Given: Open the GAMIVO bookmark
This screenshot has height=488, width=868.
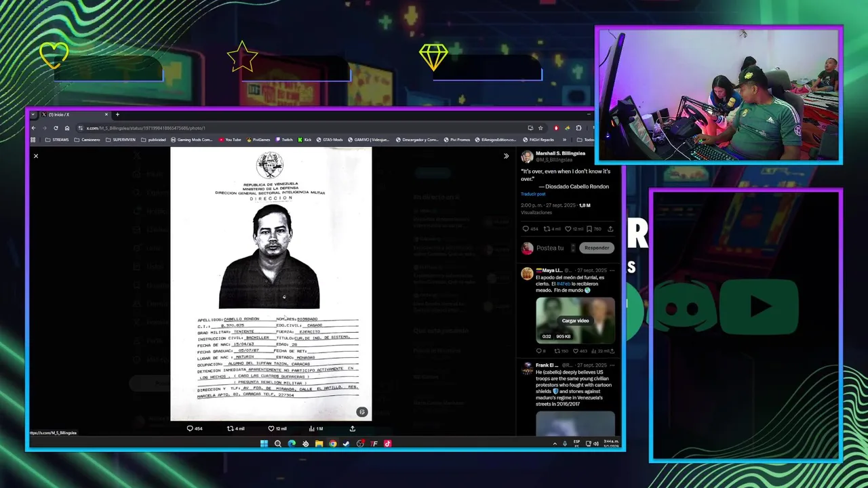Looking at the screenshot, I should (369, 140).
